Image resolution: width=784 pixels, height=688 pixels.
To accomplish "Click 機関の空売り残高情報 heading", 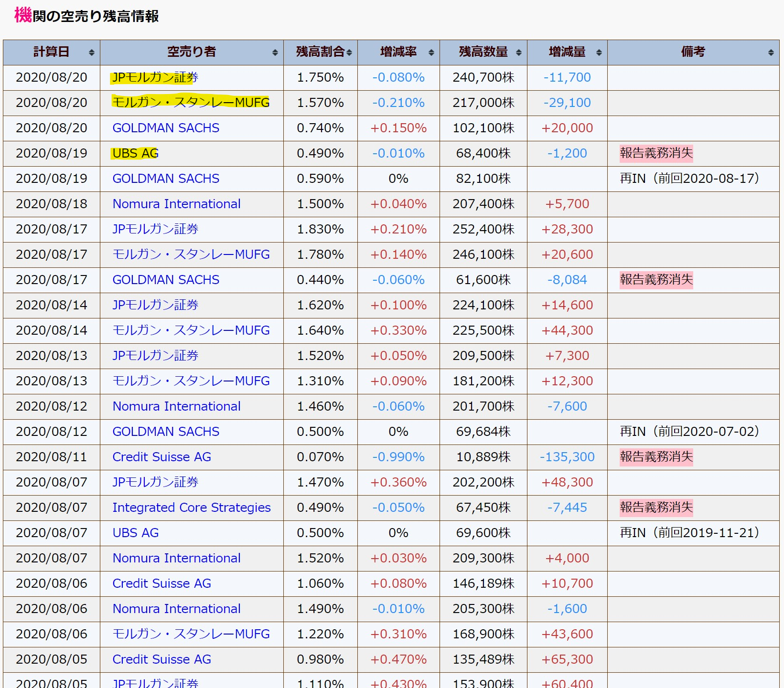I will point(86,16).
